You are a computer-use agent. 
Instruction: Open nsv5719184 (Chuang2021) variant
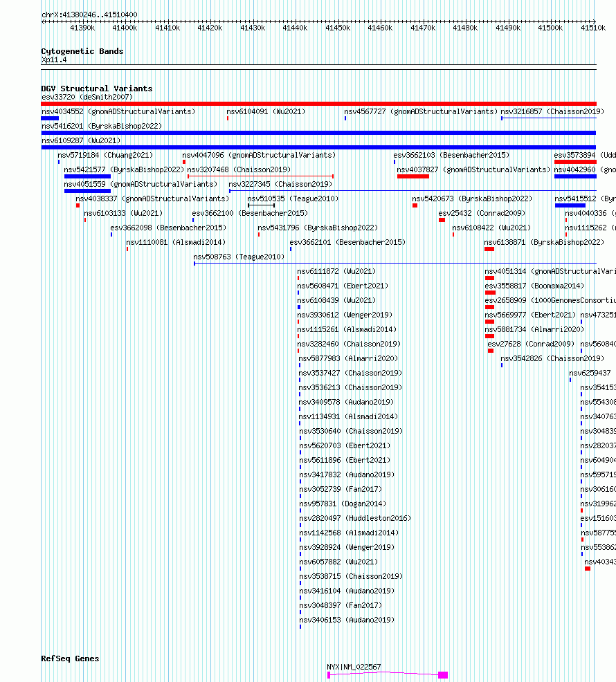(x=105, y=155)
